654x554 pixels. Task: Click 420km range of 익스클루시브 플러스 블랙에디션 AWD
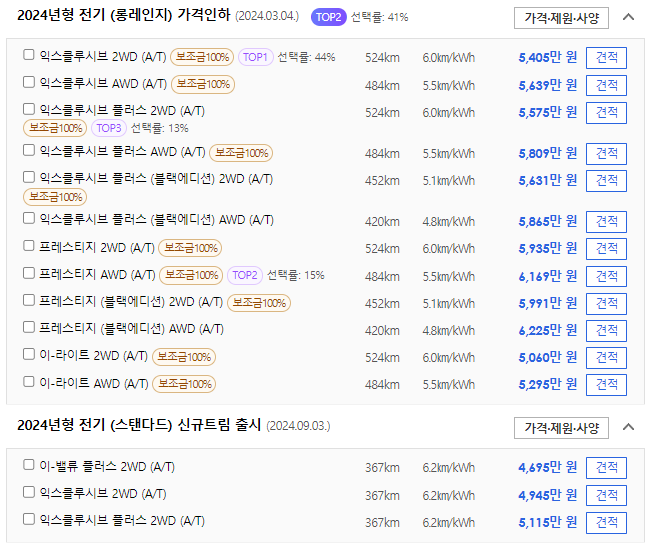[382, 222]
